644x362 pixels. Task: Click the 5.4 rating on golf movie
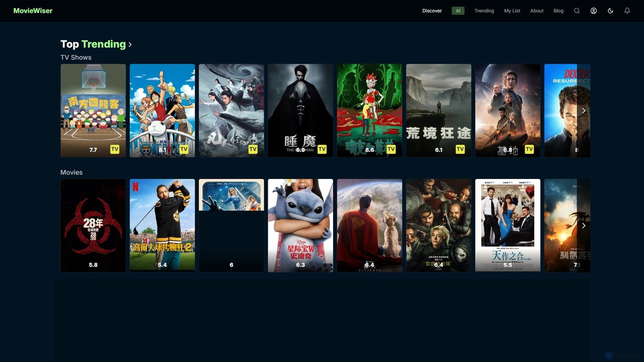click(x=162, y=265)
